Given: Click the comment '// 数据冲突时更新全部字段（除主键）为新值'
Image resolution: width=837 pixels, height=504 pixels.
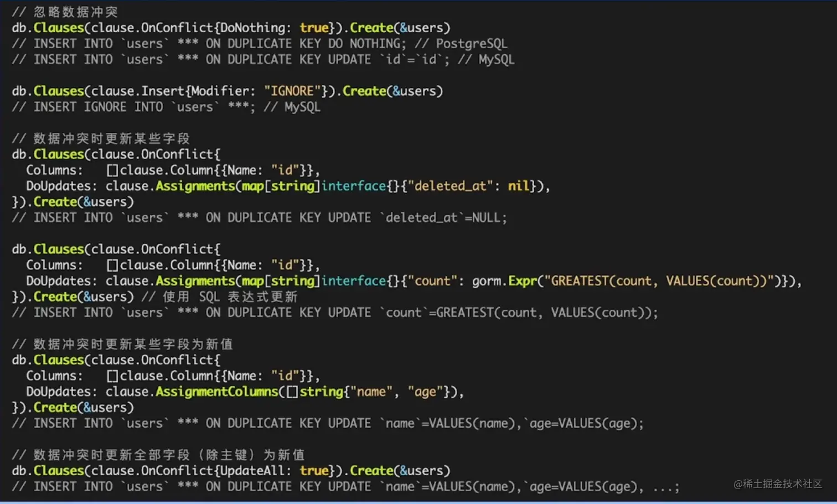Looking at the screenshot, I should pyautogui.click(x=158, y=455).
